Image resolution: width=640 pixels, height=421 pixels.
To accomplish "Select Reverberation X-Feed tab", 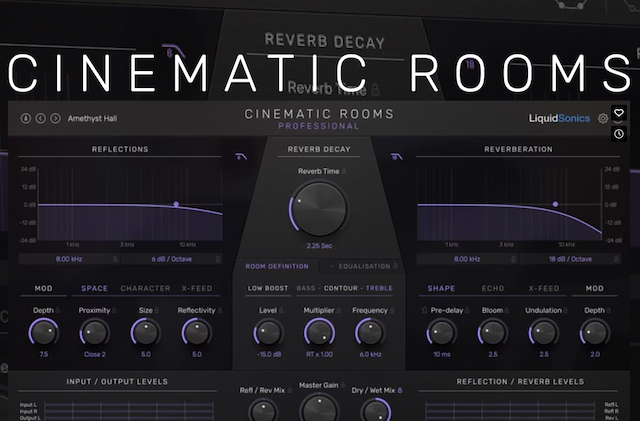I will (x=544, y=288).
